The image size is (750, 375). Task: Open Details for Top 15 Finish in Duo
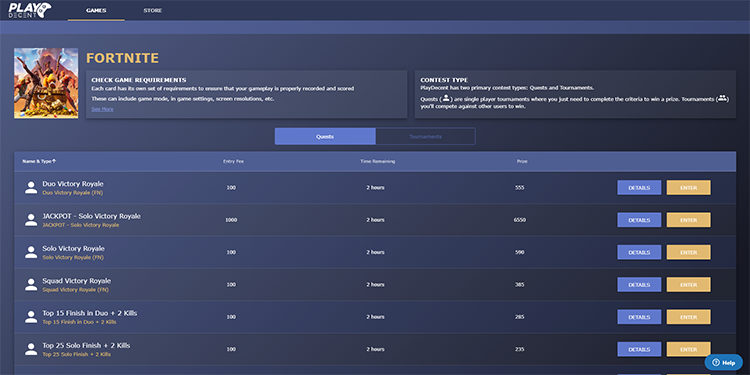pos(639,317)
